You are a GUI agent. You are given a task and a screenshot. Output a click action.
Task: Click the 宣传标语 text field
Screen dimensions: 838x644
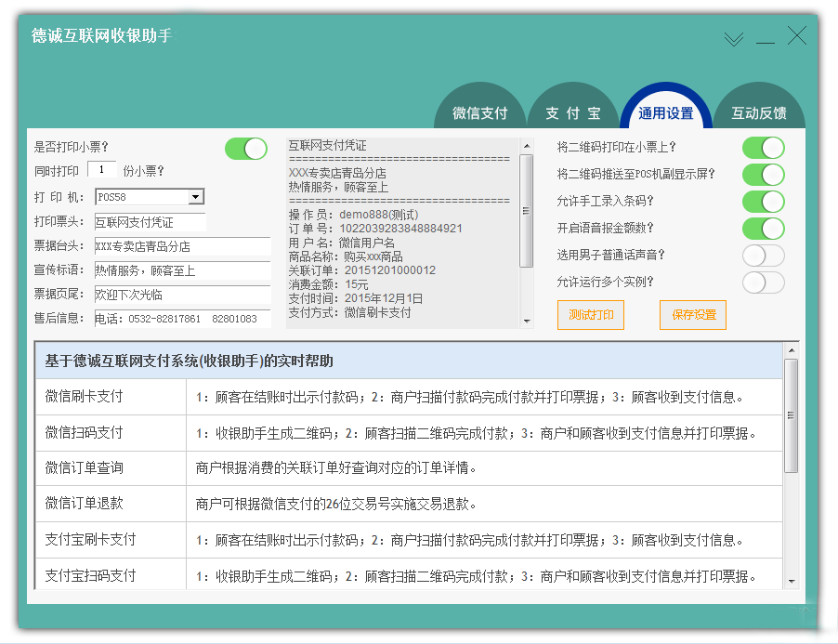point(181,270)
